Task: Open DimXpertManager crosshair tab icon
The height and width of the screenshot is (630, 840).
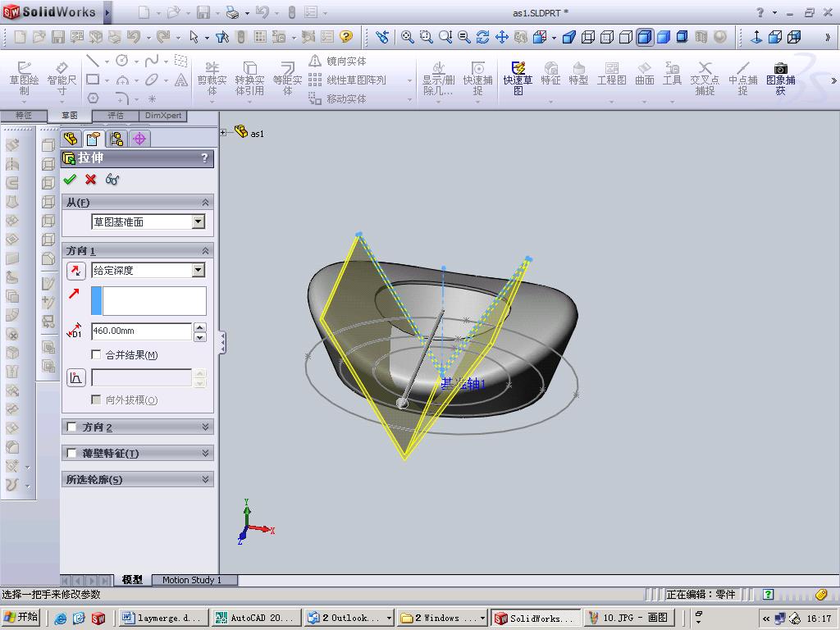Action: (x=139, y=139)
